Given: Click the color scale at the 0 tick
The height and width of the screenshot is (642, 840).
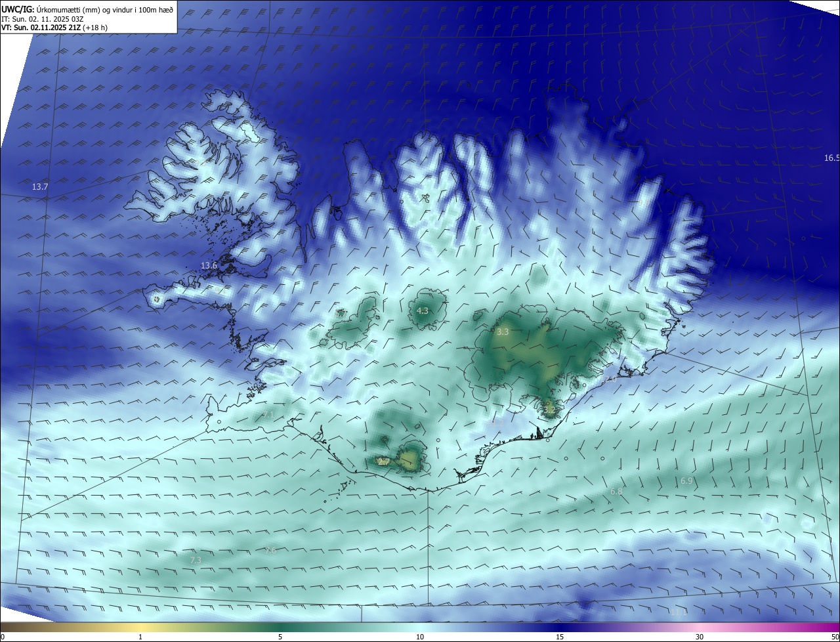Looking at the screenshot, I should [3, 637].
